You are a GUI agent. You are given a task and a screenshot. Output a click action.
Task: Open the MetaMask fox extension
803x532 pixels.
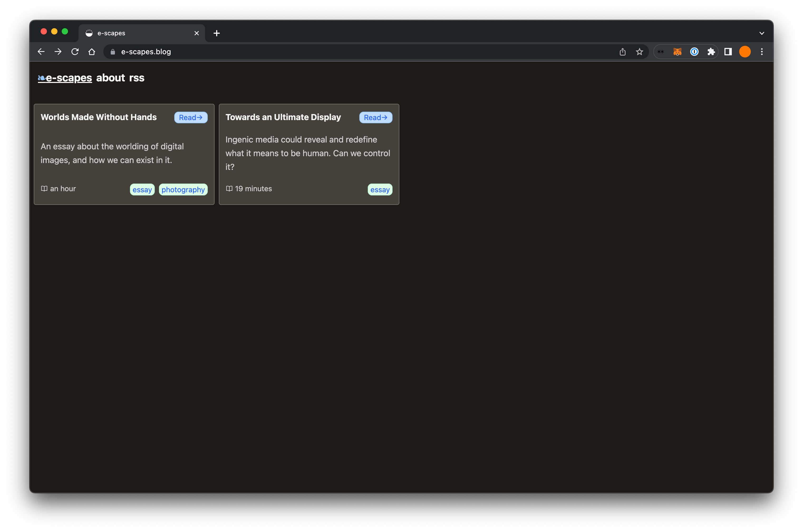pos(677,52)
